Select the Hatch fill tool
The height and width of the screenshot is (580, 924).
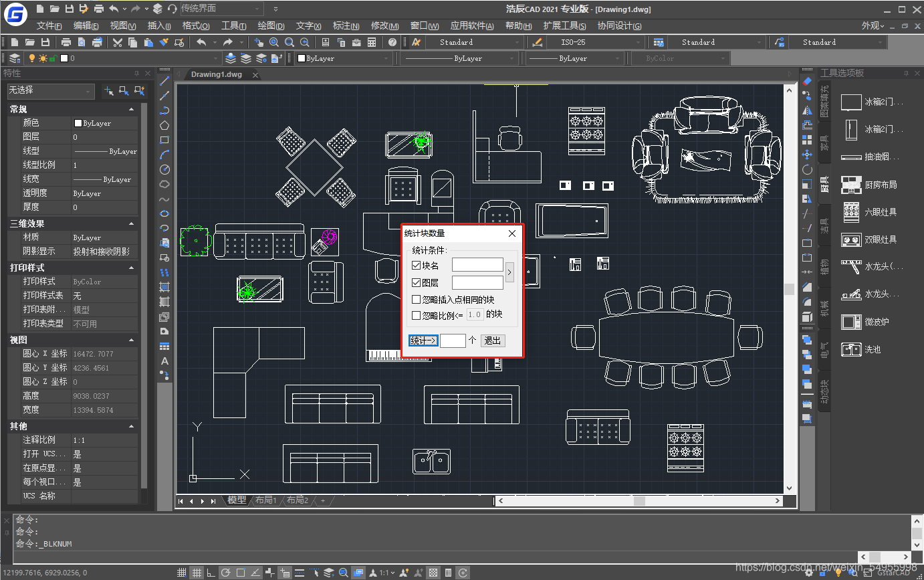click(164, 287)
